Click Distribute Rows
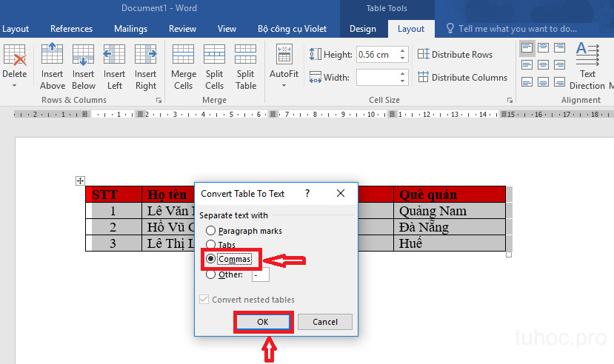The image size is (614, 364). [455, 54]
